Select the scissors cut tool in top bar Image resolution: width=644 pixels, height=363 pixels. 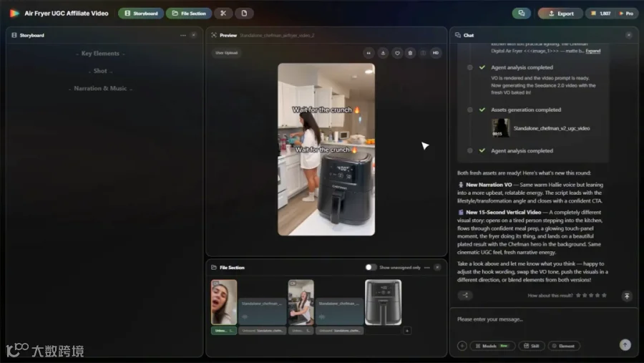tap(223, 13)
